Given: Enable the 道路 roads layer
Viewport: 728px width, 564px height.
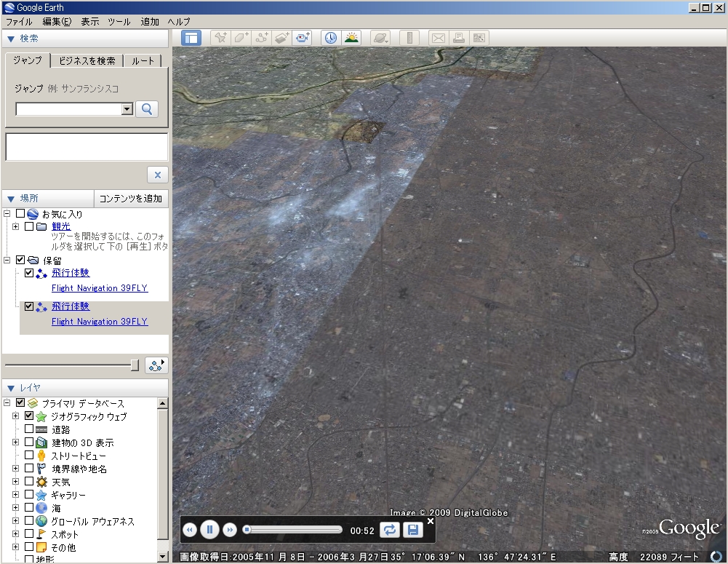Looking at the screenshot, I should click(29, 429).
